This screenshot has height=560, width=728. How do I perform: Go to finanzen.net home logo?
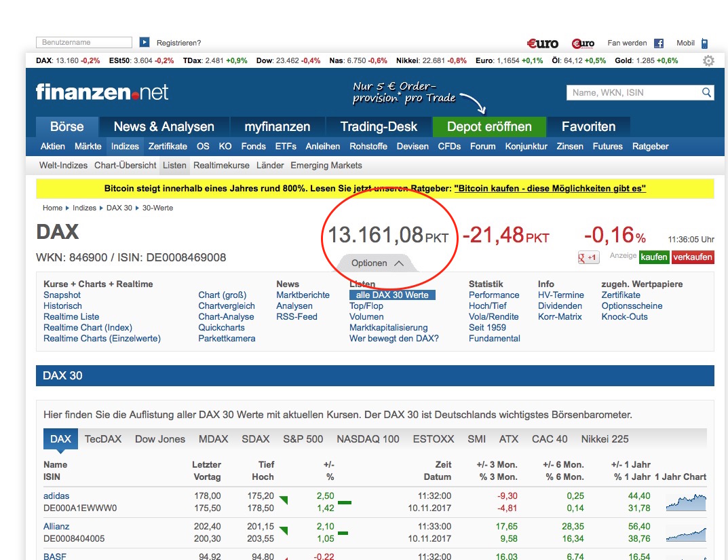102,92
